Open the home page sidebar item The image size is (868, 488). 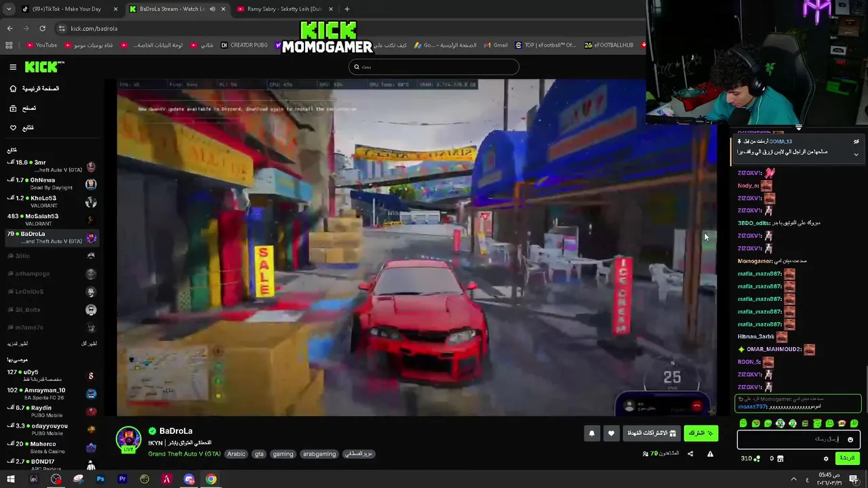(x=34, y=89)
